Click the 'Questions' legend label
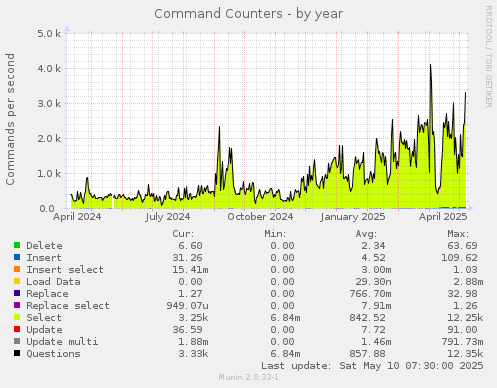Screen dimensions: 497x388 (x=53, y=354)
